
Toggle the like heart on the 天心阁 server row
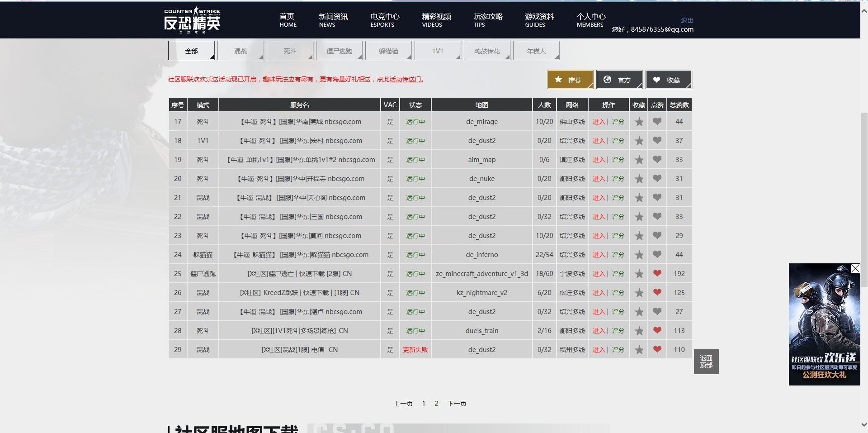[x=657, y=197]
